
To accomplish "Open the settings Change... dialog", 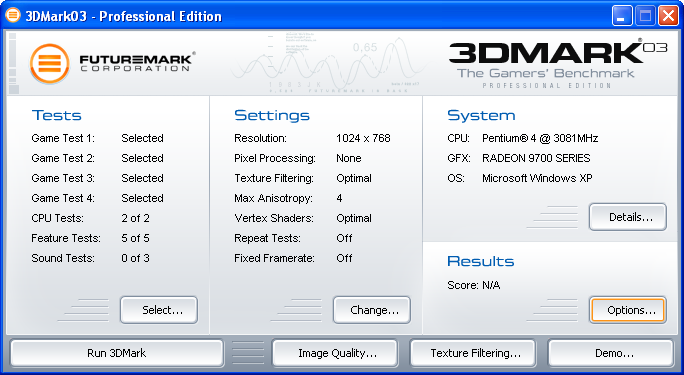I will [x=372, y=310].
